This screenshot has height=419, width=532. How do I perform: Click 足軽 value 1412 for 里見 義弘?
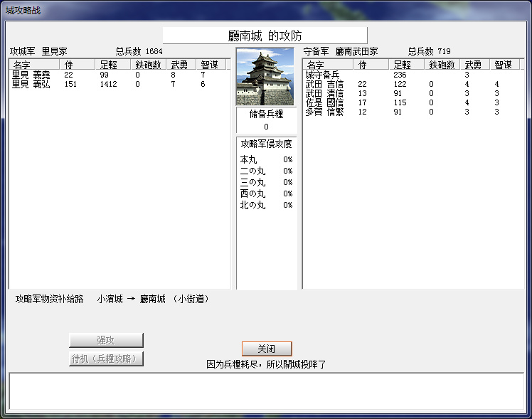[108, 84]
